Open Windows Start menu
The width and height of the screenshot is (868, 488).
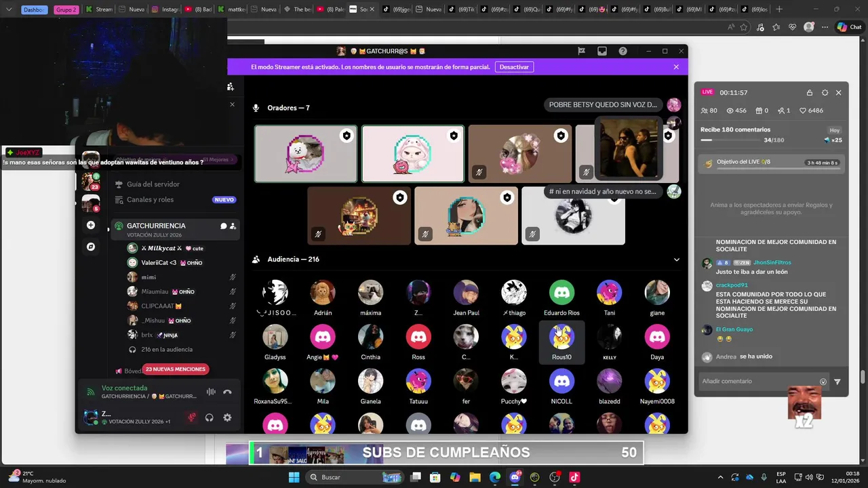(x=294, y=477)
